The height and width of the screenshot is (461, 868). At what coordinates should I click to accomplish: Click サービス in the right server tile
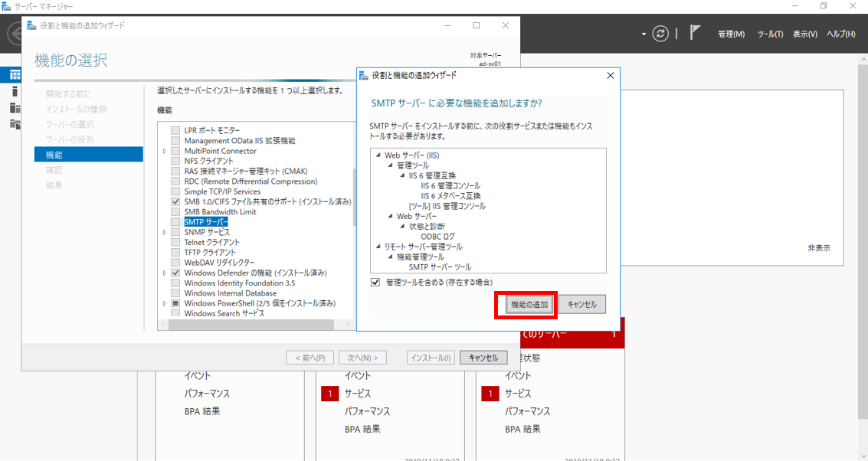point(518,394)
